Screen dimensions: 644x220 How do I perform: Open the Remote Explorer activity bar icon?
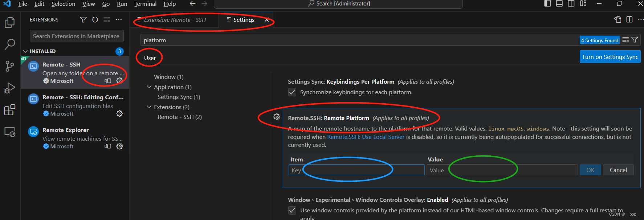(10, 132)
